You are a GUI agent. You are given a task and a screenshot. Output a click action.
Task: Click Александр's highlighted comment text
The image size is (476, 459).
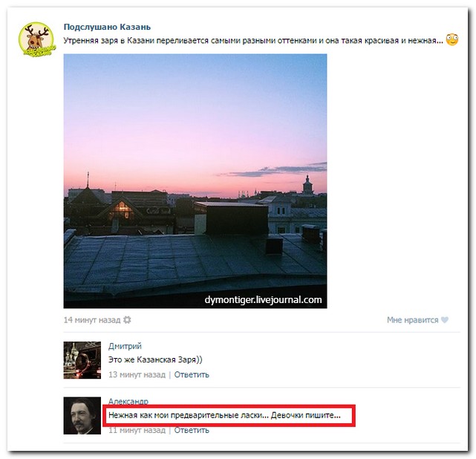click(225, 415)
